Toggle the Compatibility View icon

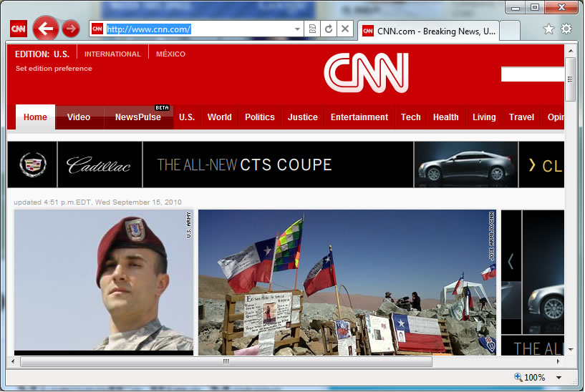pyautogui.click(x=313, y=29)
